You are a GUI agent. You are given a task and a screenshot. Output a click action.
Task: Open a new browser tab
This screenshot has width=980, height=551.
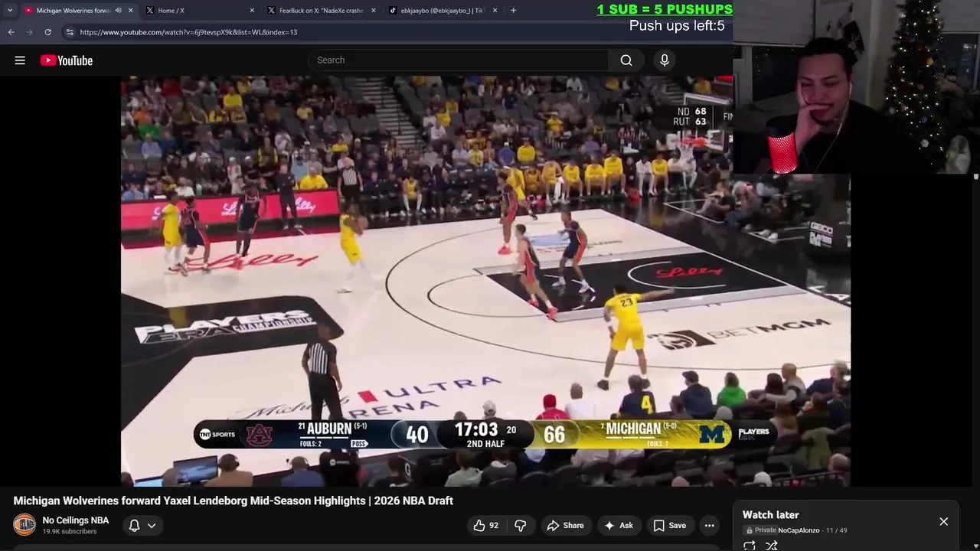click(513, 11)
